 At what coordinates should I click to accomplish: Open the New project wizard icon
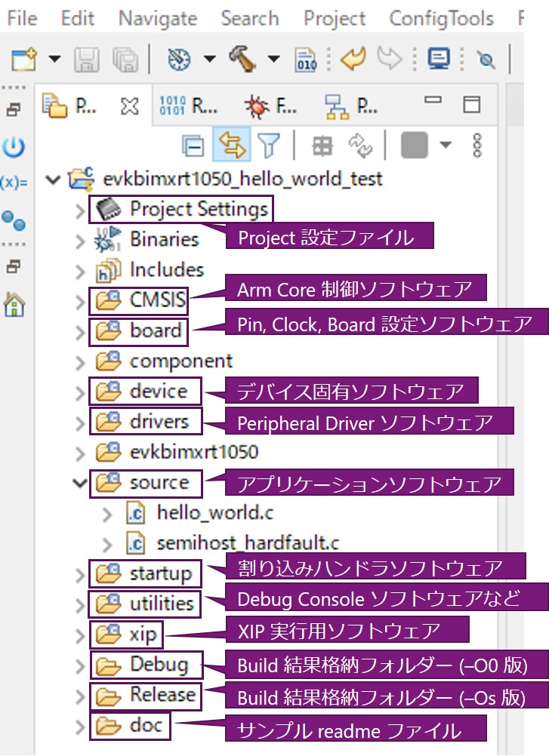click(24, 60)
